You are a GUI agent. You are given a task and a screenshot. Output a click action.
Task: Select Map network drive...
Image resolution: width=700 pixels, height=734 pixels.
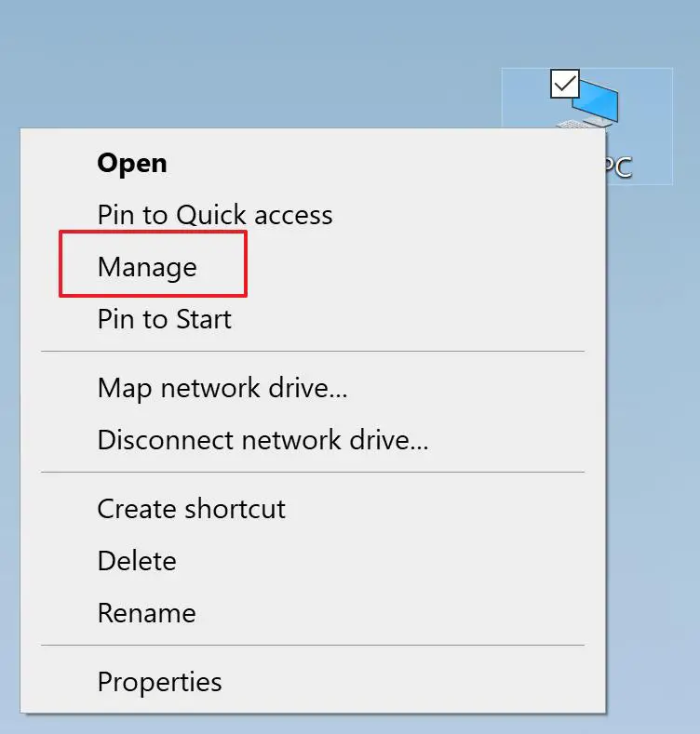222,386
